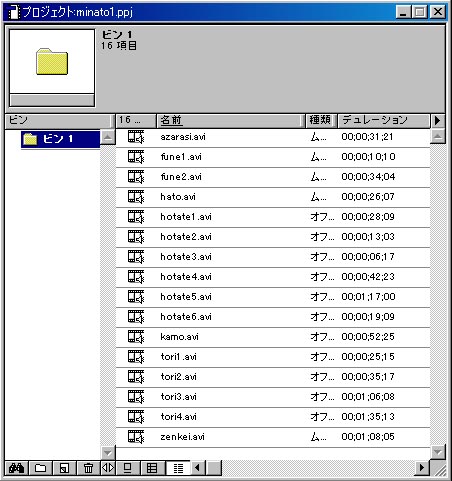Select the azarasi.avi clip icon
This screenshot has height=481, width=452.
click(136, 137)
